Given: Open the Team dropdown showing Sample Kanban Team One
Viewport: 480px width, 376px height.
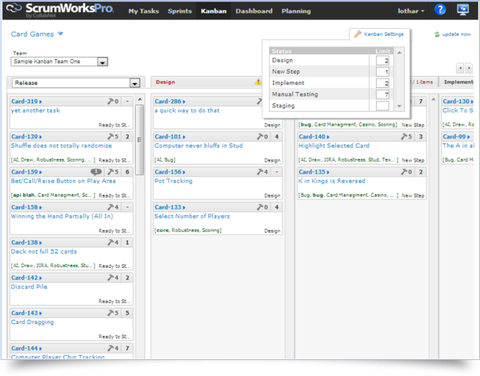Looking at the screenshot, I should [x=59, y=62].
